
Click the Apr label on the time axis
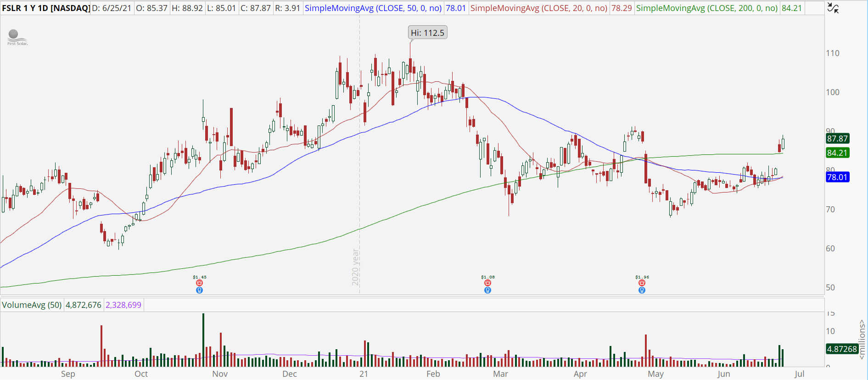coord(580,374)
